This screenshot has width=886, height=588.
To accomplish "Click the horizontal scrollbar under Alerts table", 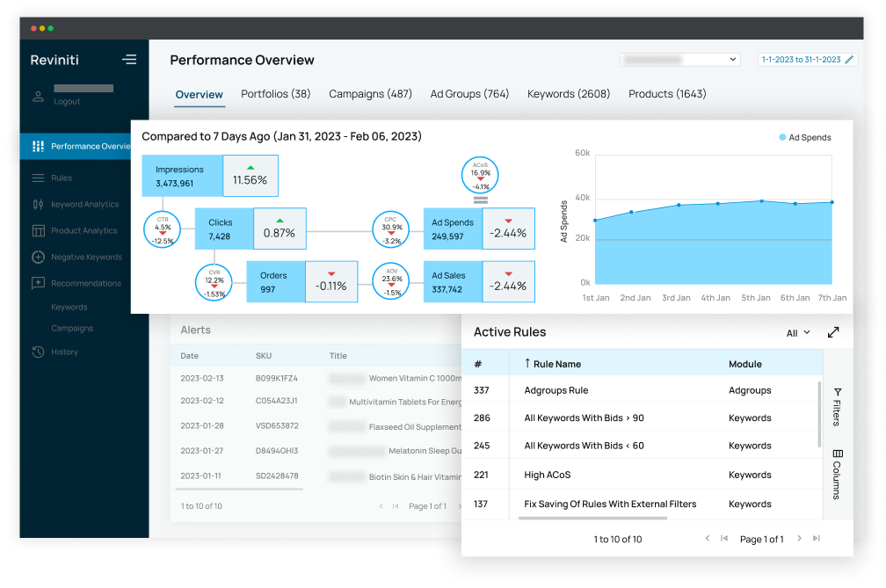I will [239, 490].
